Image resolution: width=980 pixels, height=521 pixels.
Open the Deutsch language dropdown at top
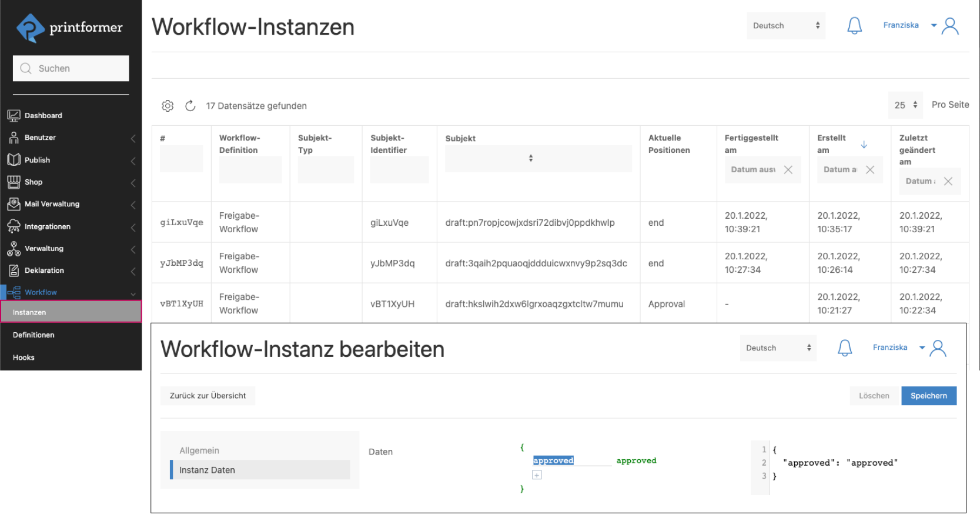click(785, 26)
